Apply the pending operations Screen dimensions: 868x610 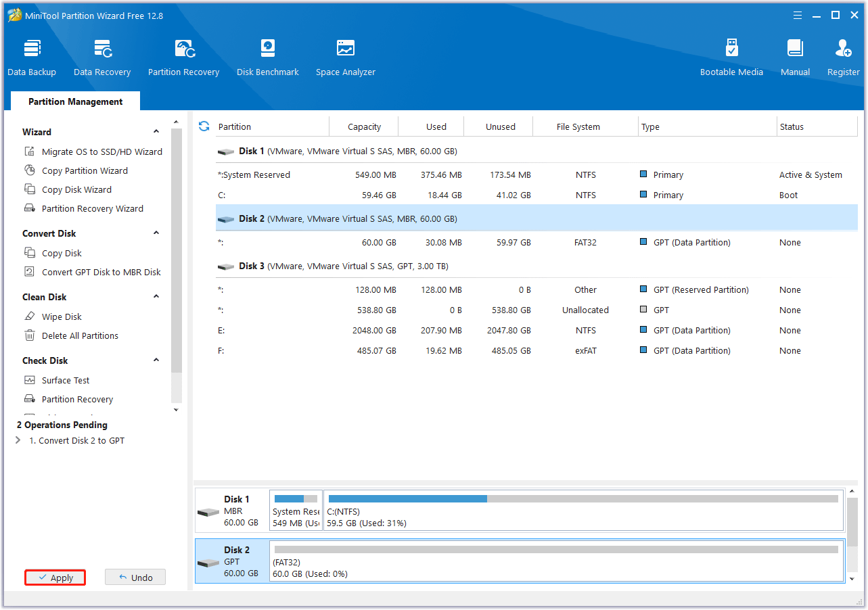pos(55,578)
